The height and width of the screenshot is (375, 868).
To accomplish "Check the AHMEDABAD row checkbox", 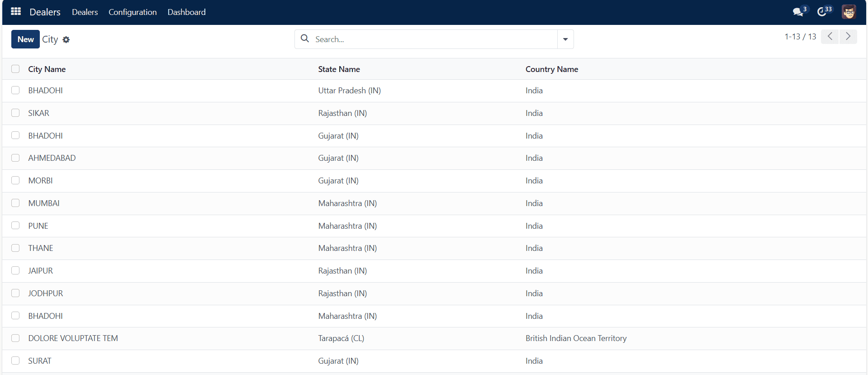I will point(15,158).
